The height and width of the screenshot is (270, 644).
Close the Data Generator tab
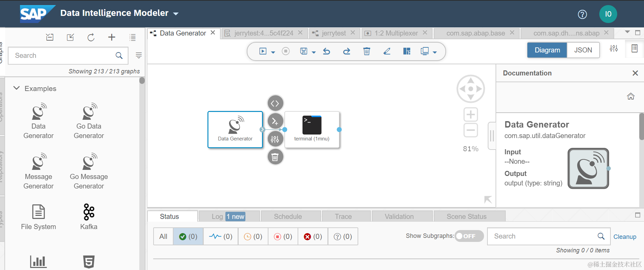pyautogui.click(x=213, y=33)
